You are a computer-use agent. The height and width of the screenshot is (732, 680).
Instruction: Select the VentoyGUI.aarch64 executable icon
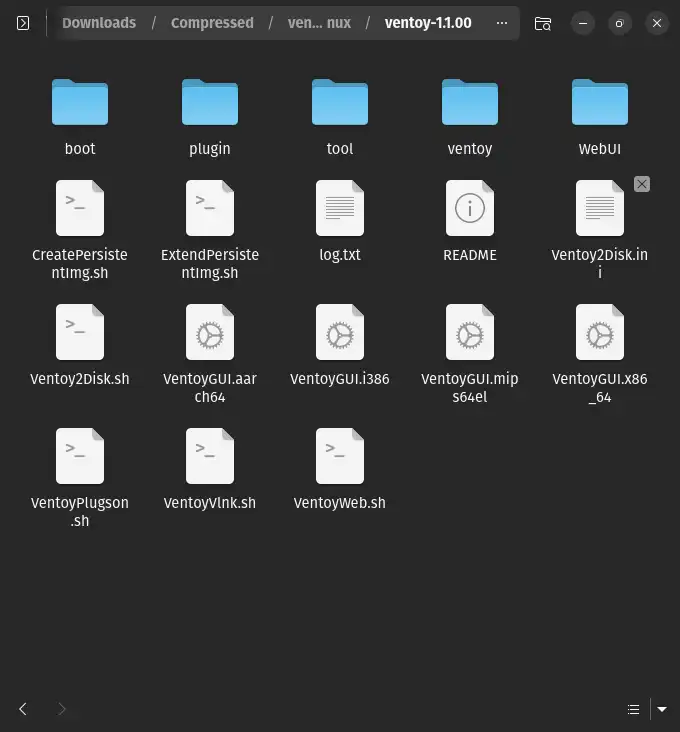[210, 332]
